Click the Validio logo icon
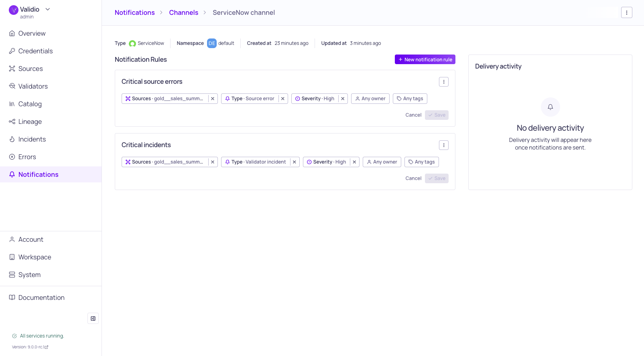The height and width of the screenshot is (356, 644). pyautogui.click(x=14, y=10)
